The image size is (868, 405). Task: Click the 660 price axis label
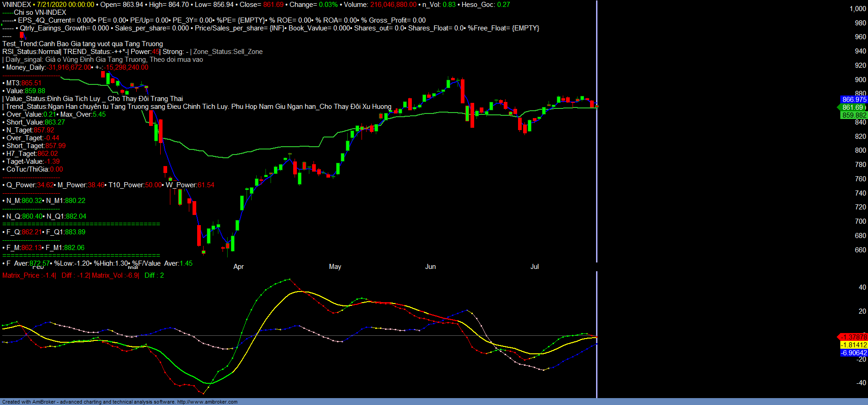(860, 250)
